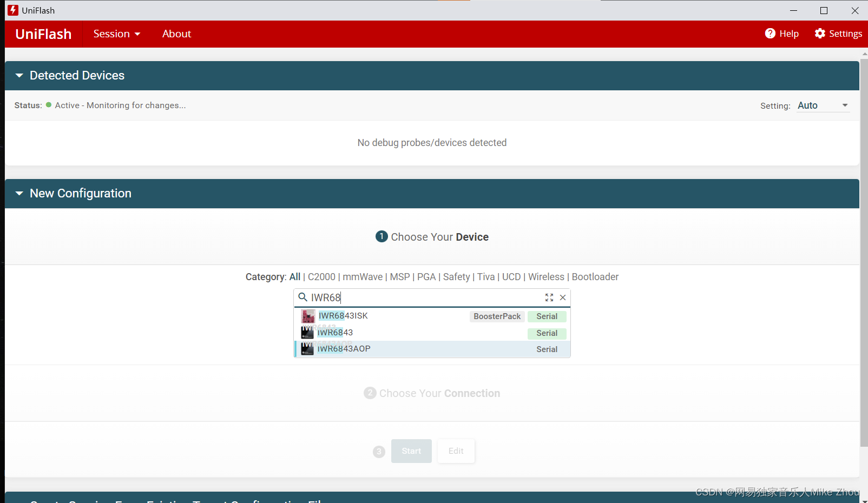This screenshot has height=503, width=868.
Task: Click the Serial tag on IWR6843 row
Action: tap(547, 333)
